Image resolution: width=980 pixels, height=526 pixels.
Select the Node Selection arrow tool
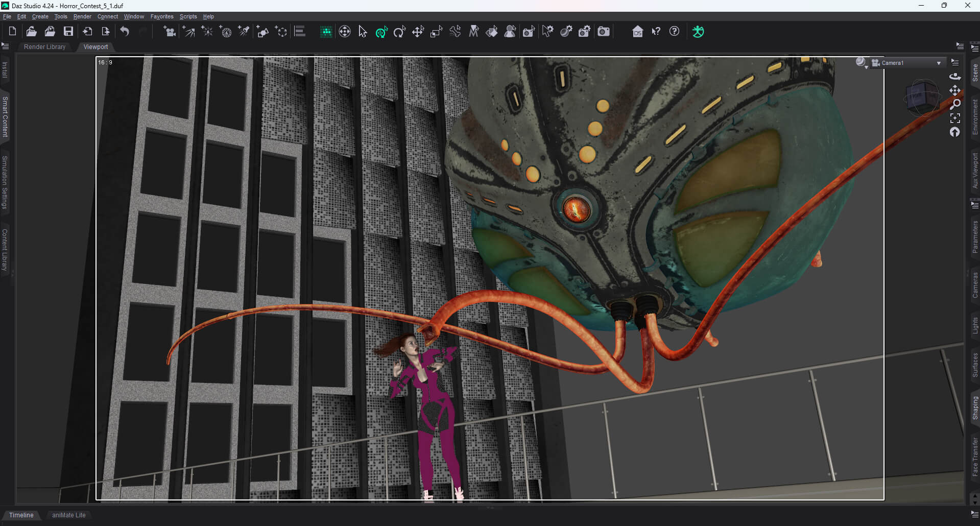pos(363,32)
